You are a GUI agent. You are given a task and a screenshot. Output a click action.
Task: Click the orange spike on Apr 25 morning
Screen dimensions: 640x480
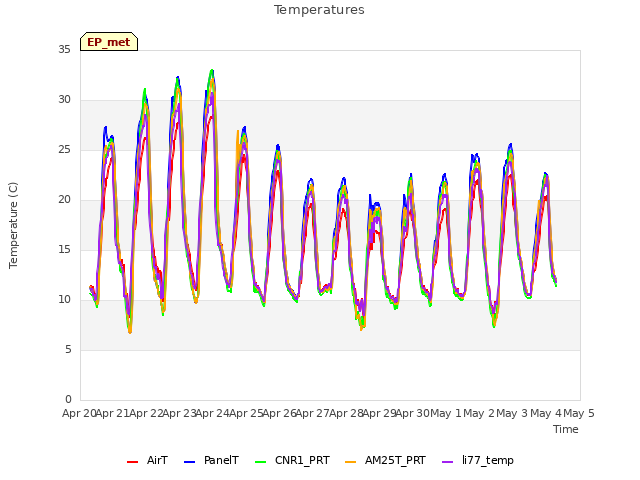[x=238, y=131]
